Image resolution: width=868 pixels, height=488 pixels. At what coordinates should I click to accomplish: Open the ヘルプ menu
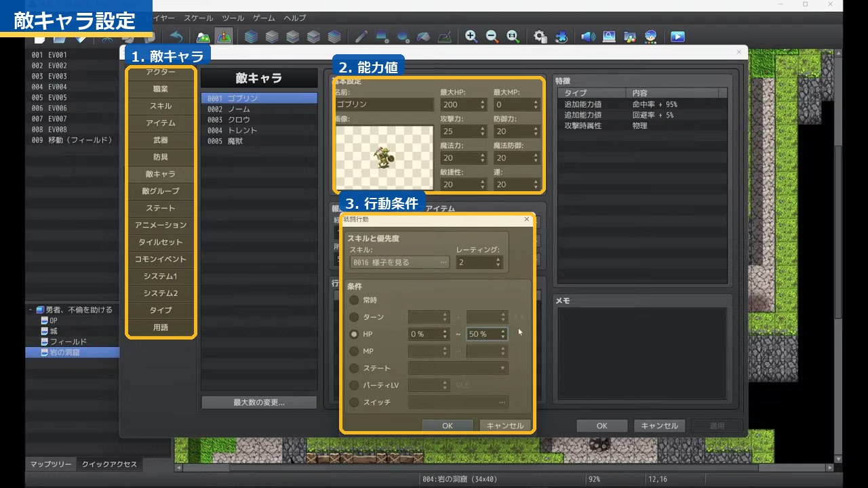tap(295, 18)
